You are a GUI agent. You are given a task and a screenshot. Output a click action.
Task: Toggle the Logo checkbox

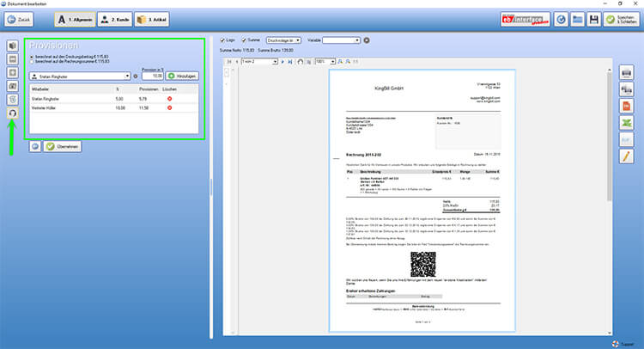222,40
